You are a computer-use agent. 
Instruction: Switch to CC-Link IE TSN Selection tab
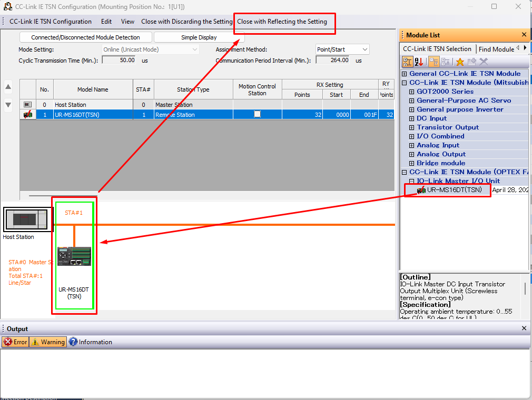437,49
